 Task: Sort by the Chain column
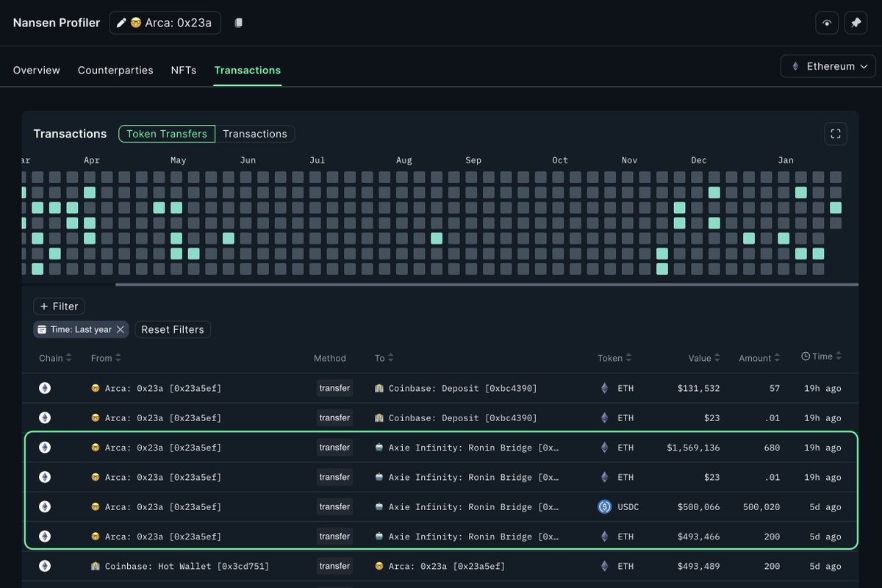pos(56,358)
